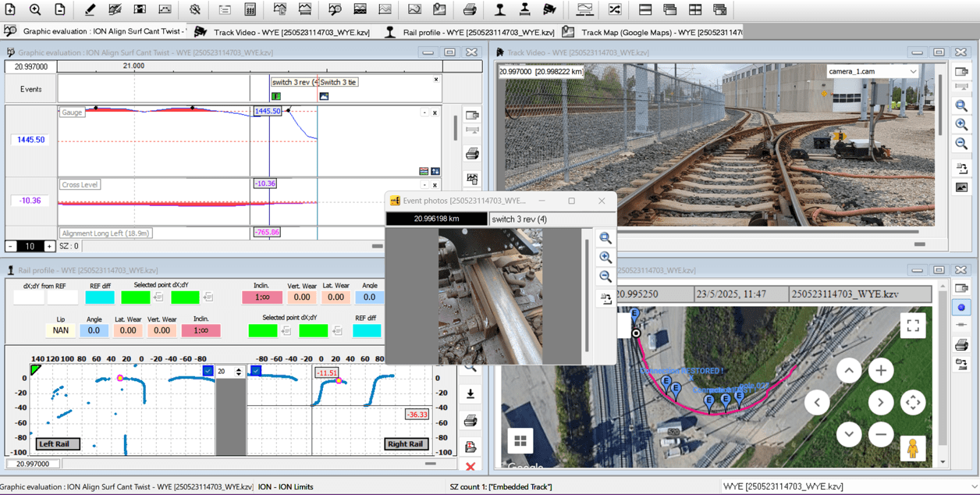
Task: Click the export icon in the Rail profile side panel
Action: [470, 392]
